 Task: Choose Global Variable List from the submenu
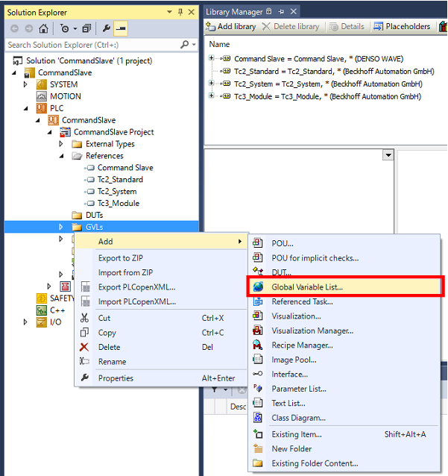(x=307, y=286)
